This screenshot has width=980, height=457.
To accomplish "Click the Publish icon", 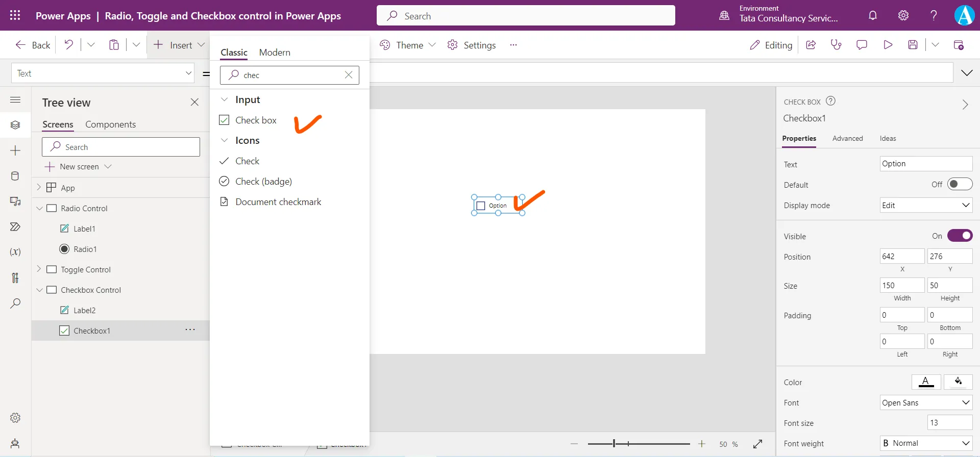I will tap(959, 45).
